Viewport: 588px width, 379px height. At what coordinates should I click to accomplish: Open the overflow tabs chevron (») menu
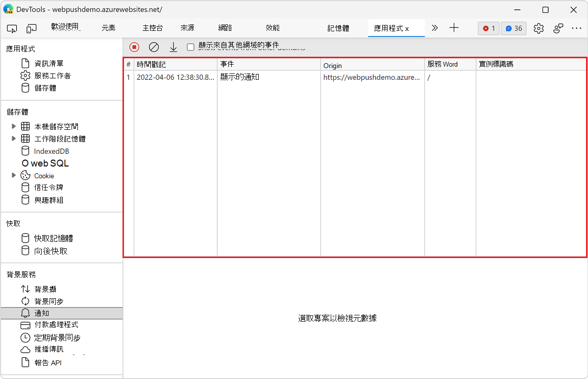[434, 28]
